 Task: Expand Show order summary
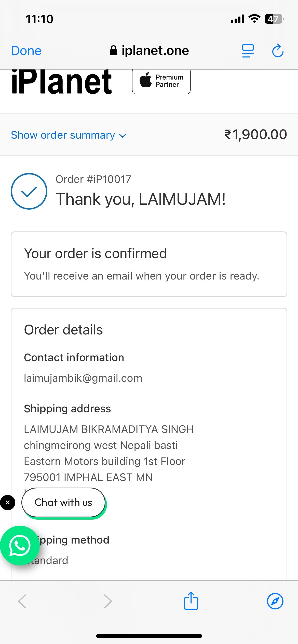[63, 135]
